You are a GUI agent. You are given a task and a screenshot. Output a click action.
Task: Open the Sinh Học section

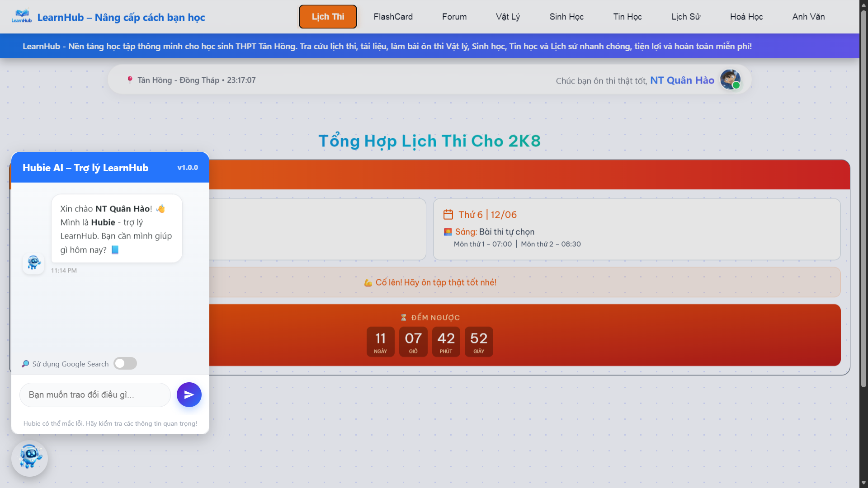pos(566,17)
